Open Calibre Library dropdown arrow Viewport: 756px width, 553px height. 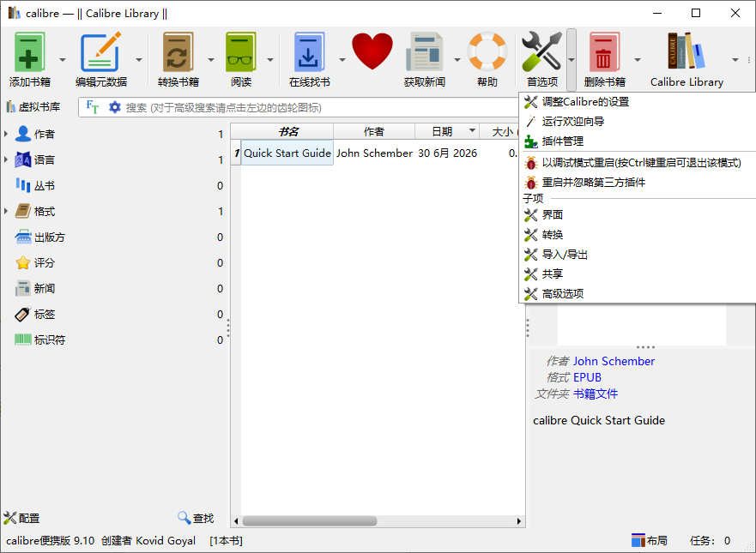735,60
